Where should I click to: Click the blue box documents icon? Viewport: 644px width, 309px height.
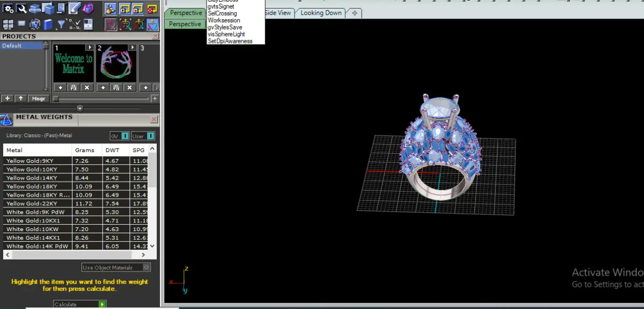pyautogui.click(x=48, y=8)
